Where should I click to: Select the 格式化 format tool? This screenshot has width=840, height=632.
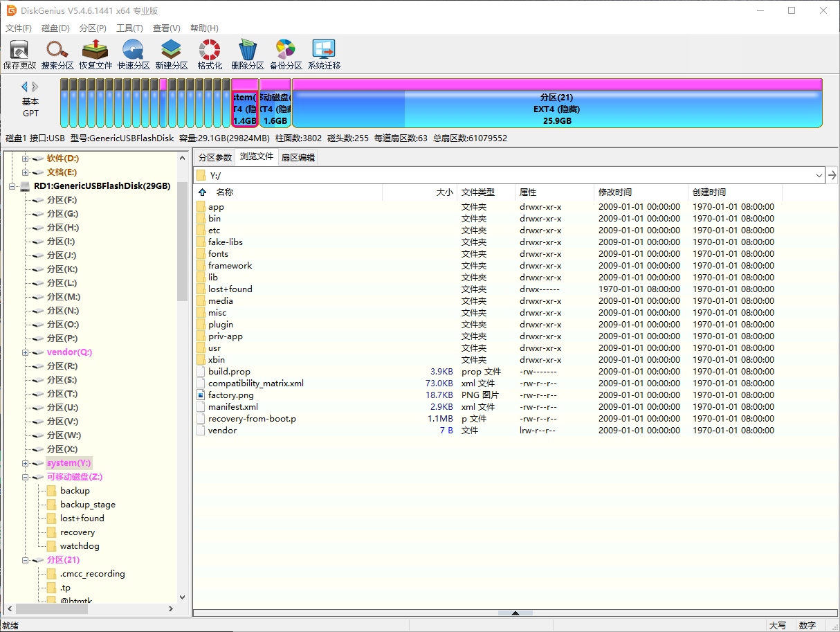[209, 53]
